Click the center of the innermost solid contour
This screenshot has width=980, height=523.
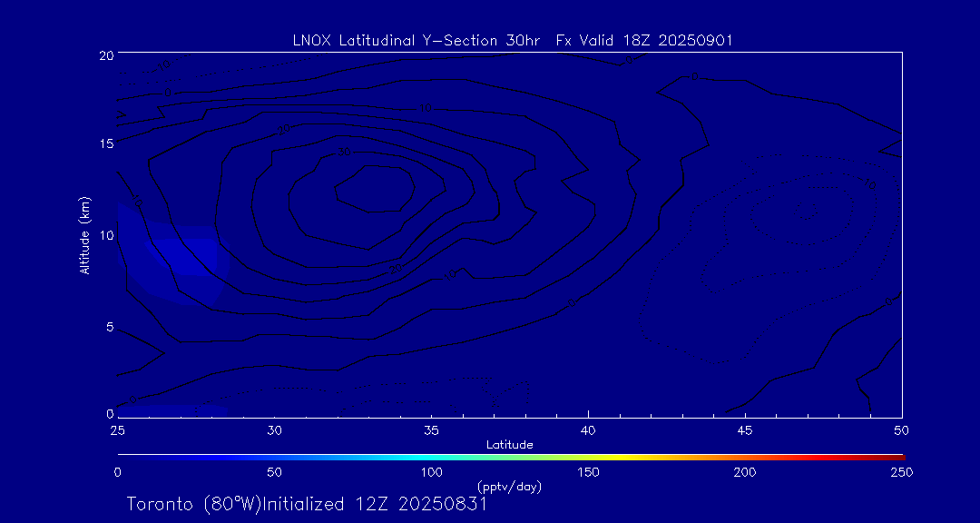(x=375, y=189)
